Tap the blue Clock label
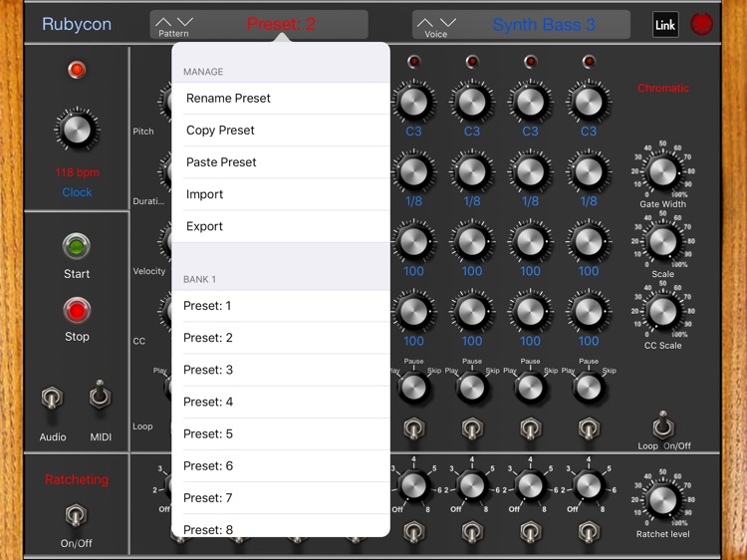 coord(77,192)
